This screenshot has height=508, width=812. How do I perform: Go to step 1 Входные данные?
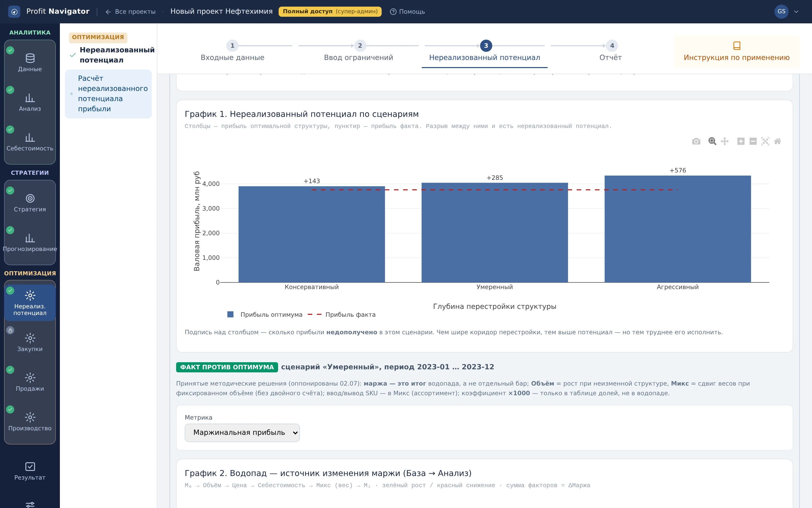click(232, 51)
